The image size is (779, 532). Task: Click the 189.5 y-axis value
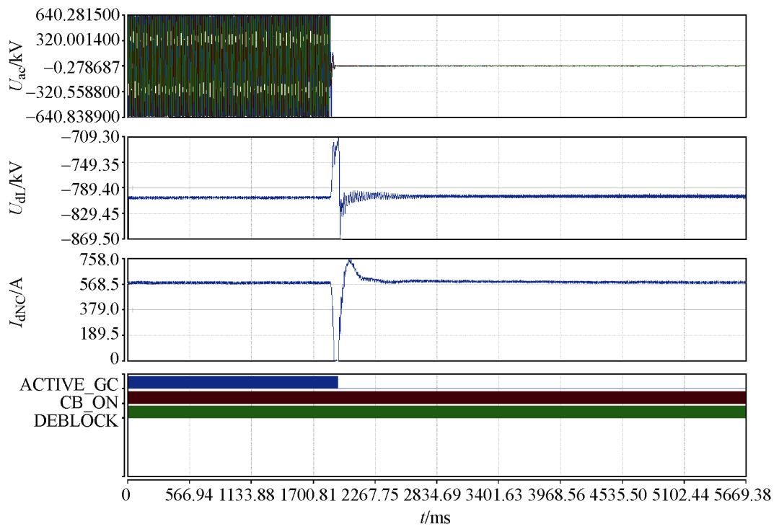point(100,334)
